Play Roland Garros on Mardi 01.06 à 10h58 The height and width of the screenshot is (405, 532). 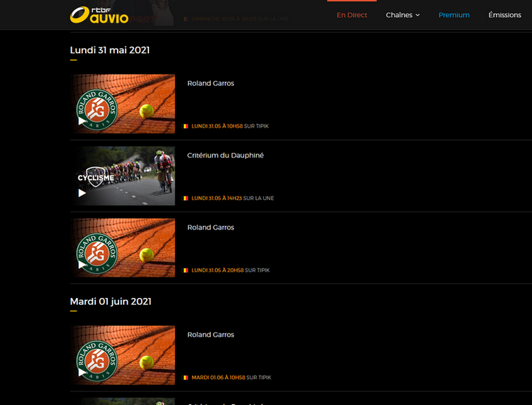pos(82,372)
